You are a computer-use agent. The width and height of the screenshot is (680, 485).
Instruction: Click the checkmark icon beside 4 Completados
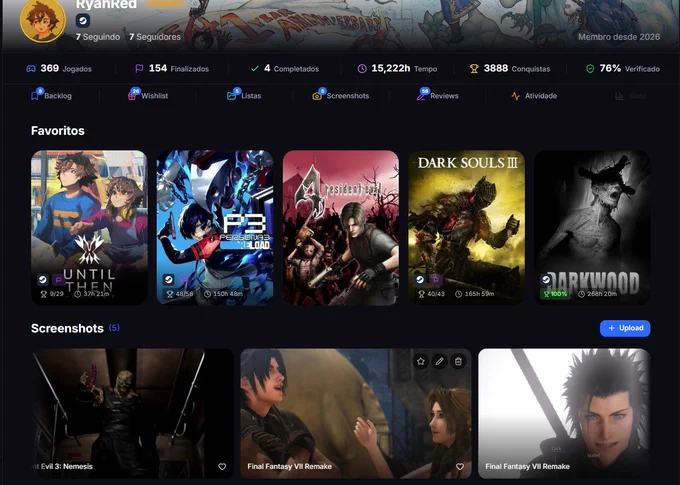pos(255,69)
